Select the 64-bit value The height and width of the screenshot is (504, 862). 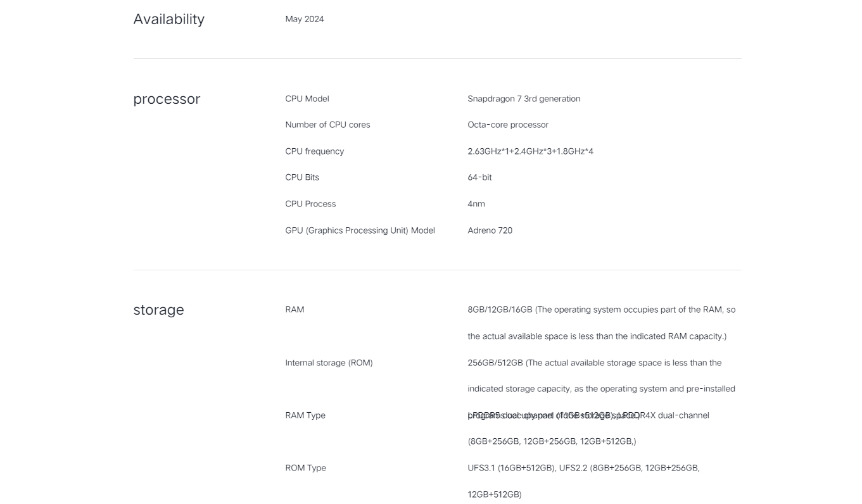point(479,177)
